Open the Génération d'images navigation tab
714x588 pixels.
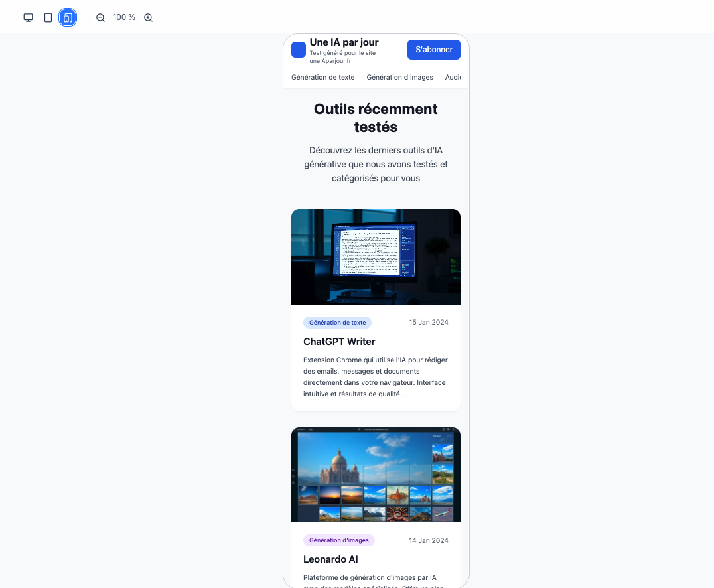(399, 77)
